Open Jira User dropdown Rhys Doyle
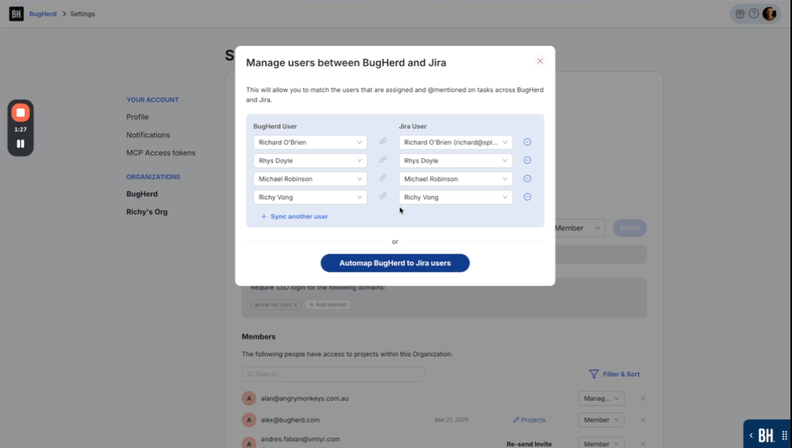 pyautogui.click(x=456, y=161)
